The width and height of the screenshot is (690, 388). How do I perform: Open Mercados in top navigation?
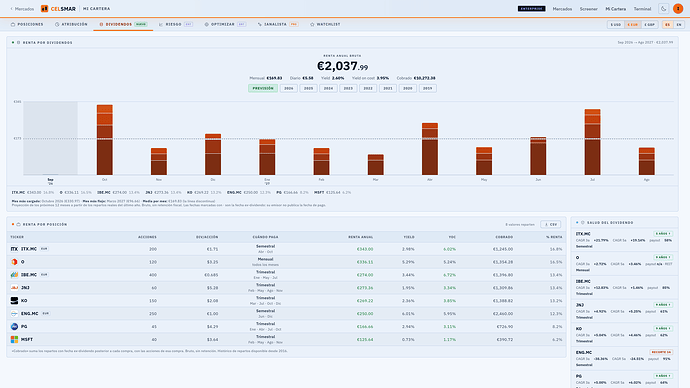click(x=562, y=9)
